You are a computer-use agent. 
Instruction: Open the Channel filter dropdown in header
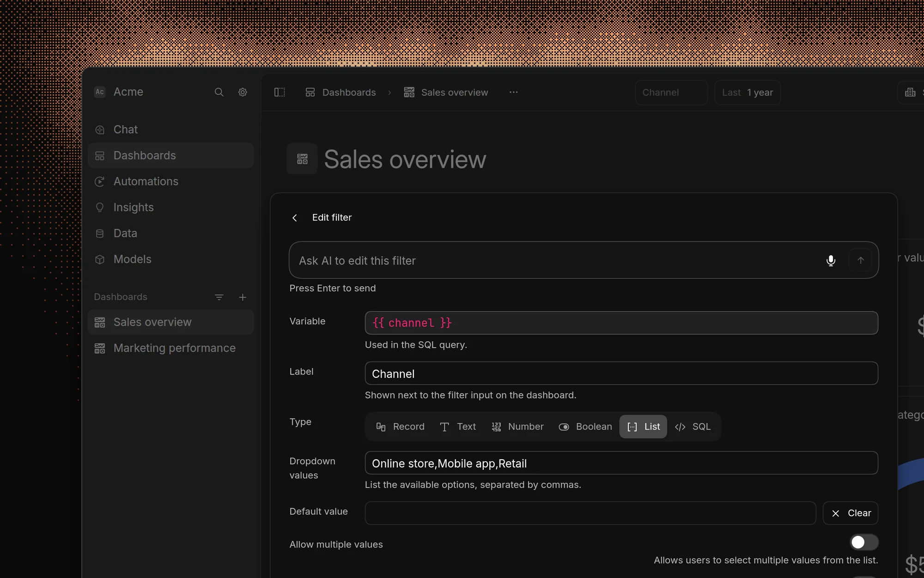(x=671, y=92)
